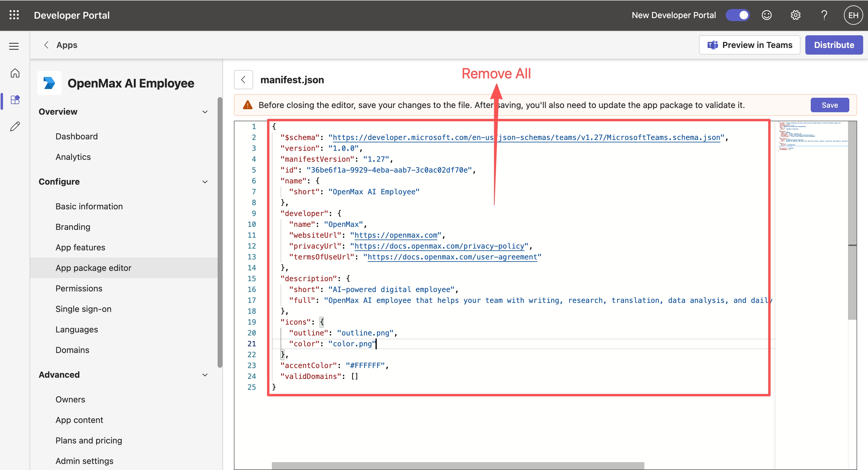868x470 pixels.
Task: Open Permissions page
Action: click(79, 288)
